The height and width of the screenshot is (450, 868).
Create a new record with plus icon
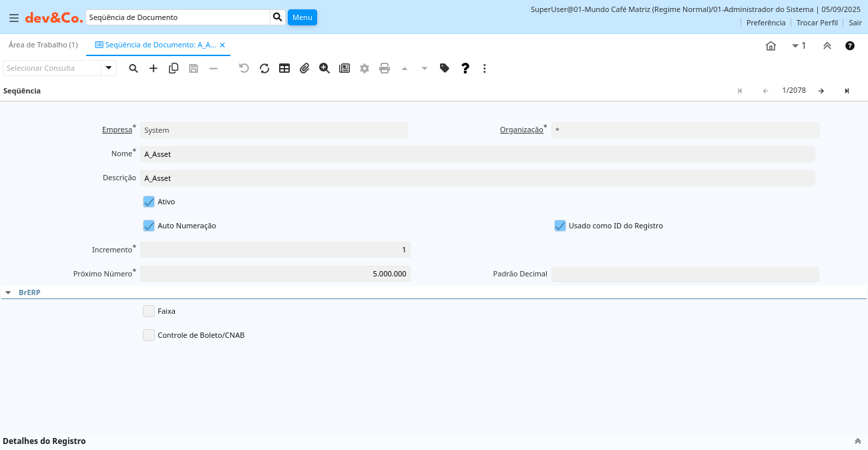click(x=154, y=68)
